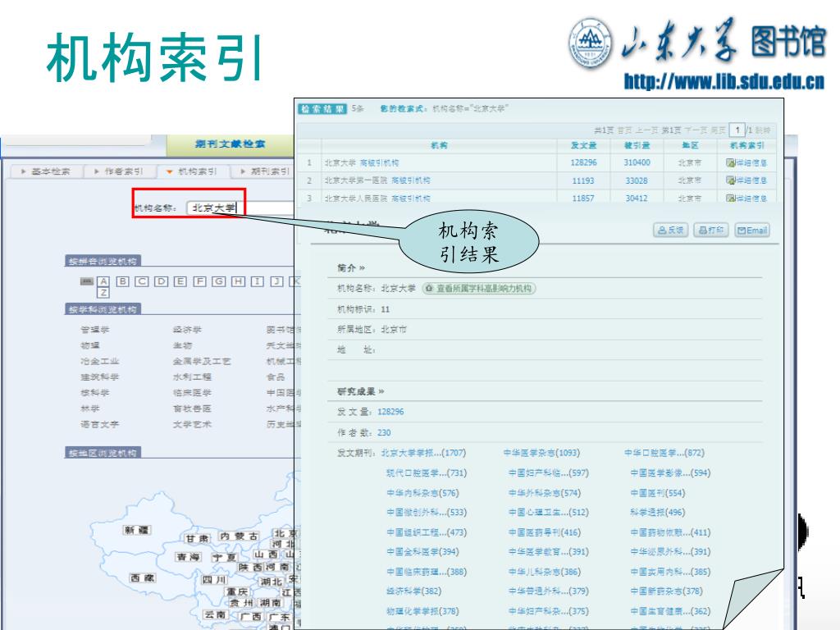
Task: Open the 畜牧兽医 subject
Action: 192,409
